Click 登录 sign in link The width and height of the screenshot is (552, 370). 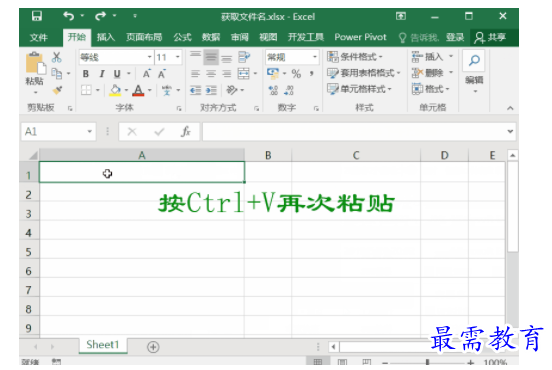(455, 37)
